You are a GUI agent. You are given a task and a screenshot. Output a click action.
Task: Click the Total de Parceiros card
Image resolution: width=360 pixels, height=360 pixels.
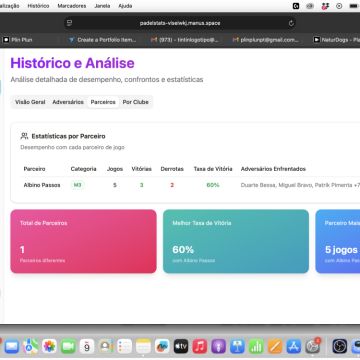[83, 241]
